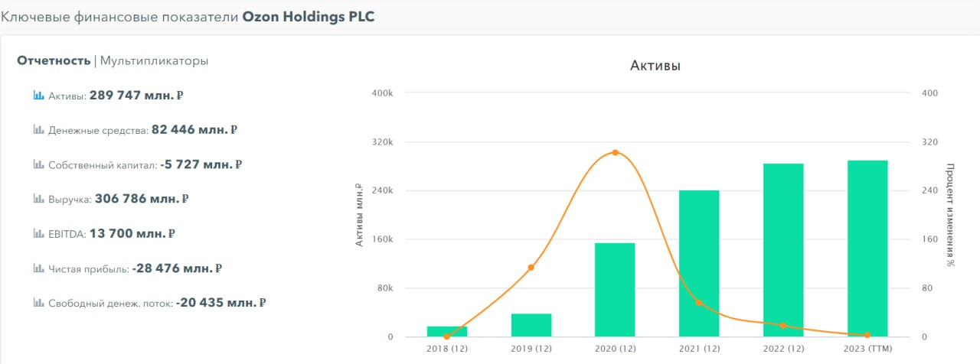Select the Отчетность tab
Image resolution: width=980 pixels, height=364 pixels.
tap(54, 60)
